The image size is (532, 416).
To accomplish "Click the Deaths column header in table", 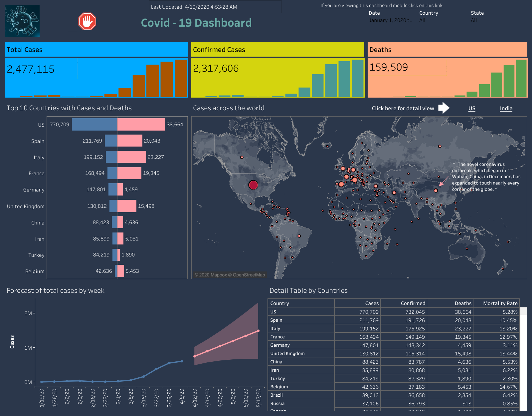I will click(x=463, y=303).
